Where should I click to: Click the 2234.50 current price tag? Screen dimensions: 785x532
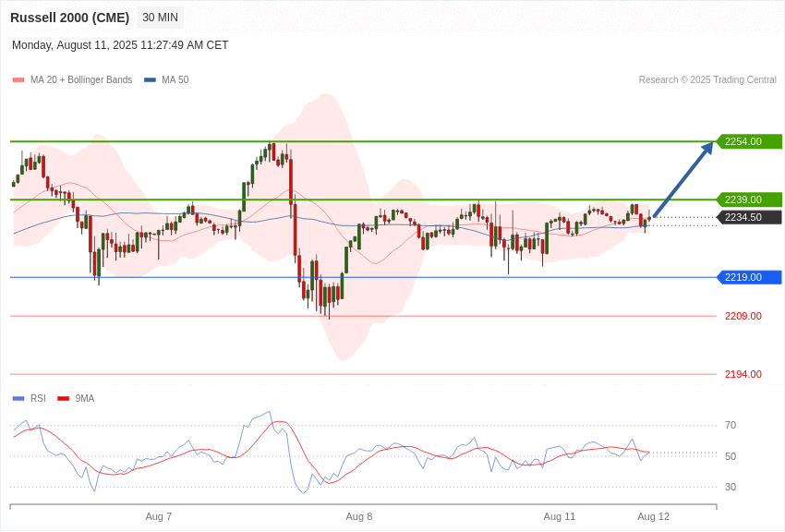coord(750,217)
